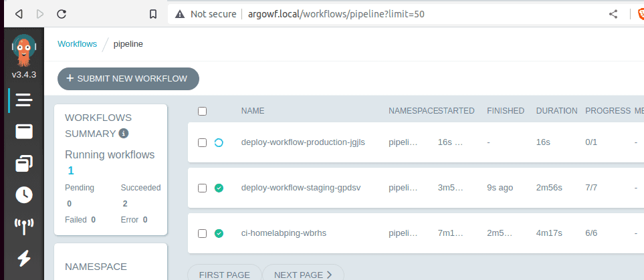Click the browser share icon

click(613, 13)
